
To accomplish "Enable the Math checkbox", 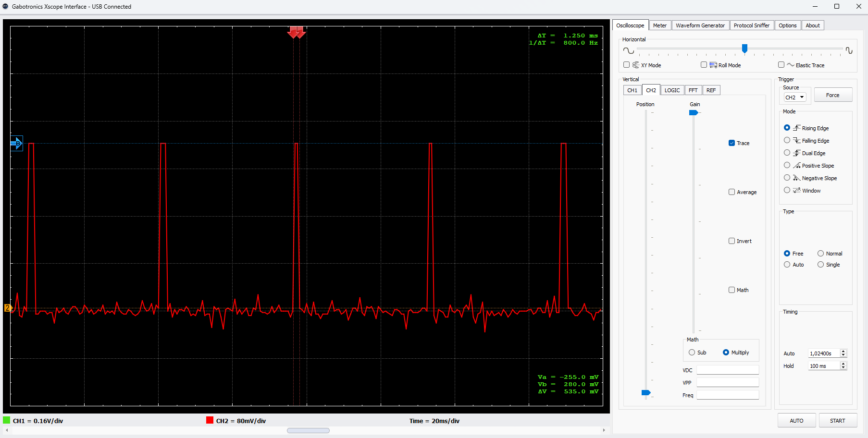I will click(732, 290).
